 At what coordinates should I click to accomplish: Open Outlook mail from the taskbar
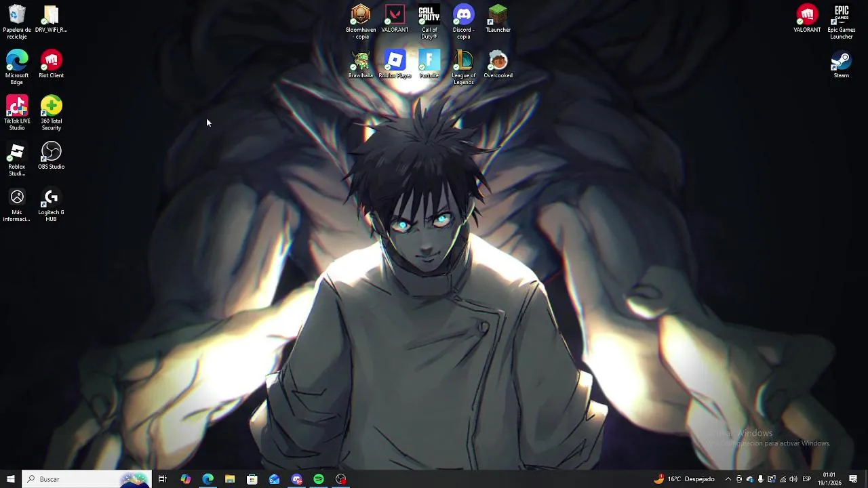click(274, 479)
